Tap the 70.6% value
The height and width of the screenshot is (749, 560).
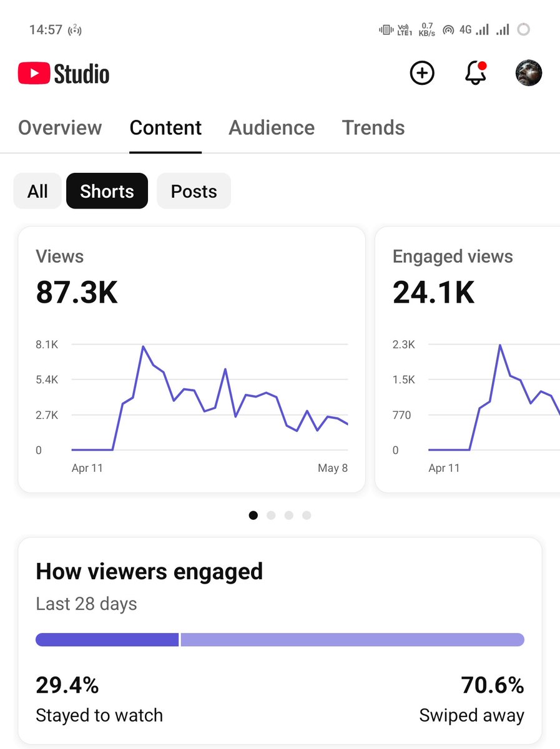(493, 685)
